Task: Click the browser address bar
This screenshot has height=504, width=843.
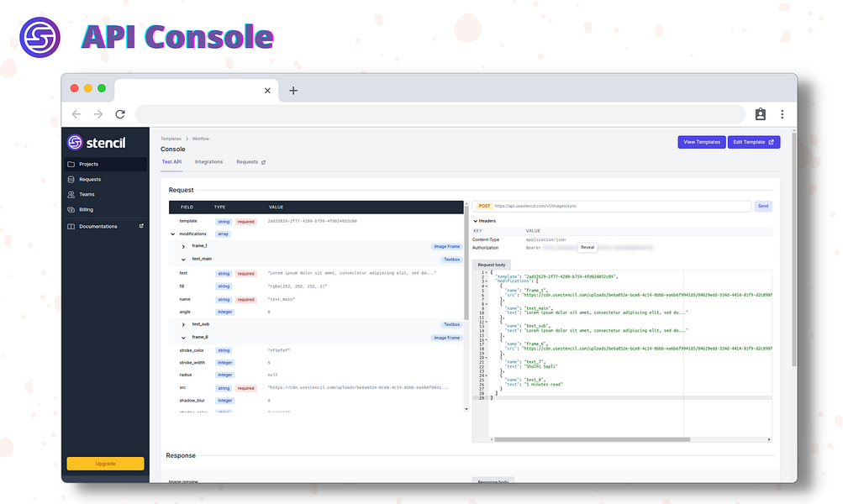Action: (x=440, y=114)
